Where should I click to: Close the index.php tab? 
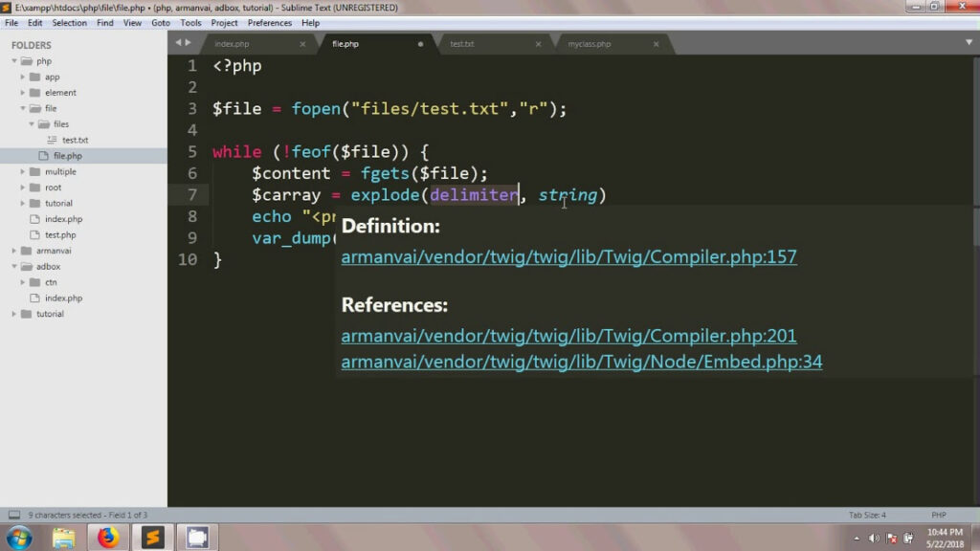coord(302,44)
